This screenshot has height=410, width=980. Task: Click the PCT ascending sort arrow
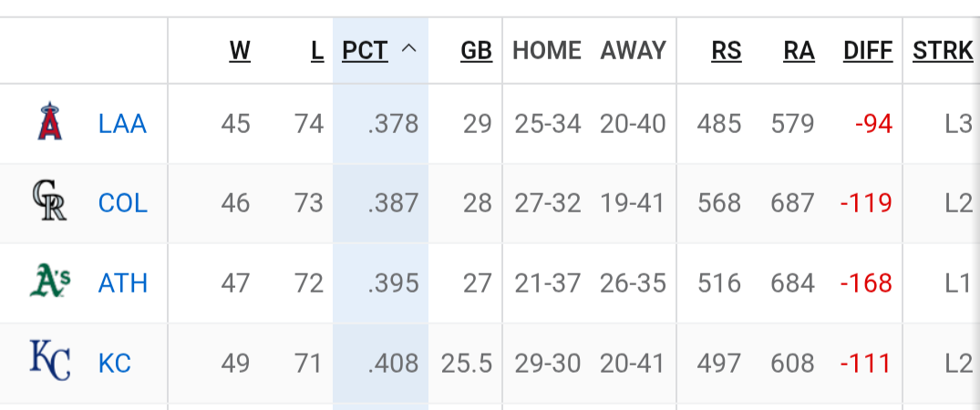click(408, 48)
